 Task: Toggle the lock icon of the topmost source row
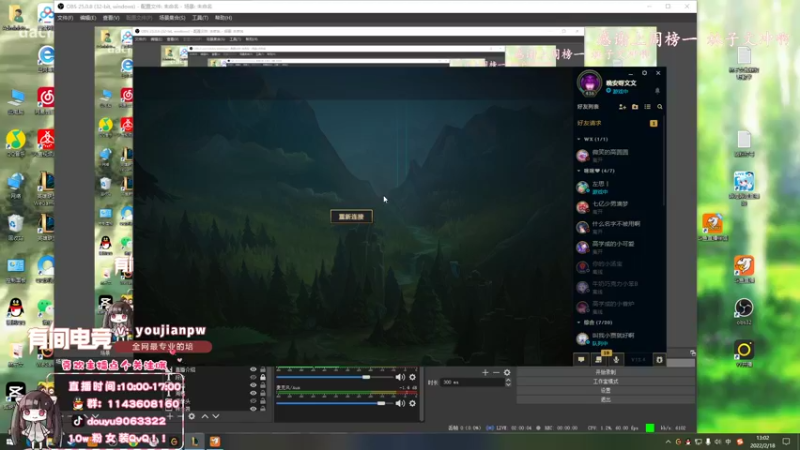[263, 369]
